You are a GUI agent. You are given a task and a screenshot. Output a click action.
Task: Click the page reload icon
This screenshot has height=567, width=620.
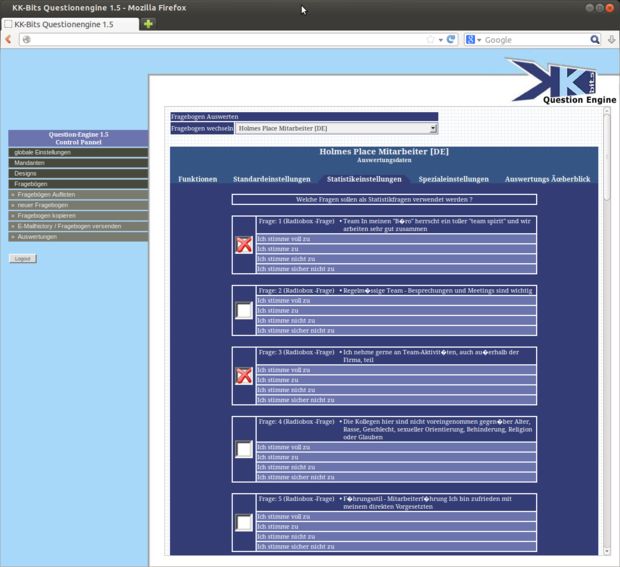coord(451,39)
